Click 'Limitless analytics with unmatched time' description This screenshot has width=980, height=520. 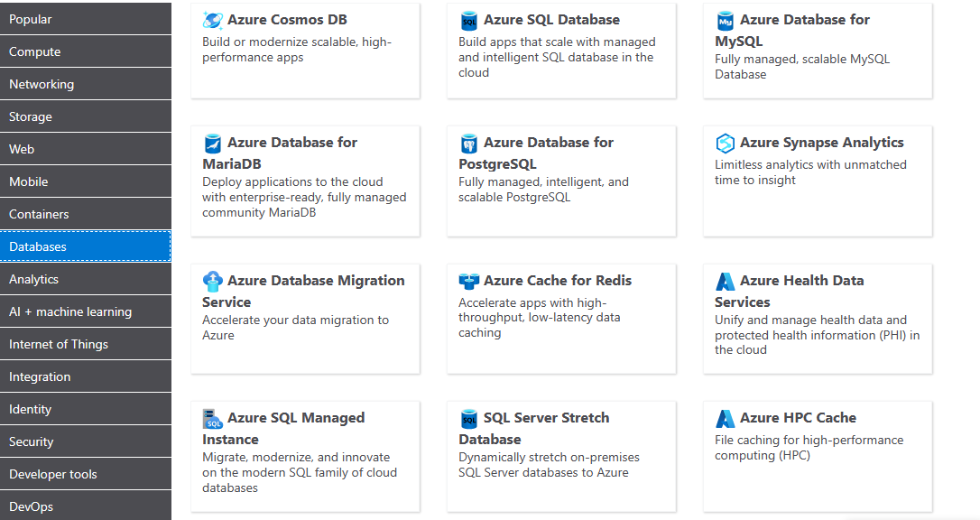tap(810, 172)
